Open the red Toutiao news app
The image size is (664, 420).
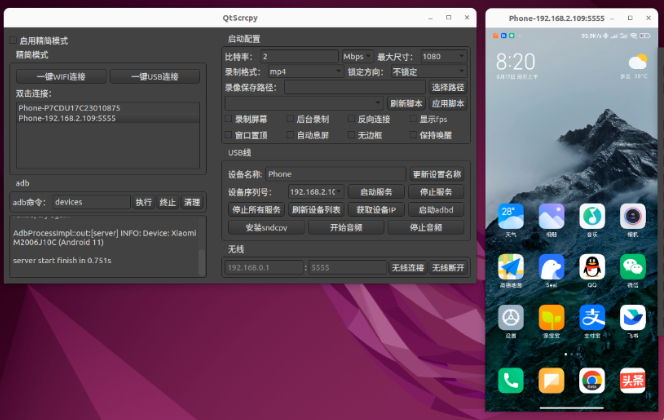[633, 381]
